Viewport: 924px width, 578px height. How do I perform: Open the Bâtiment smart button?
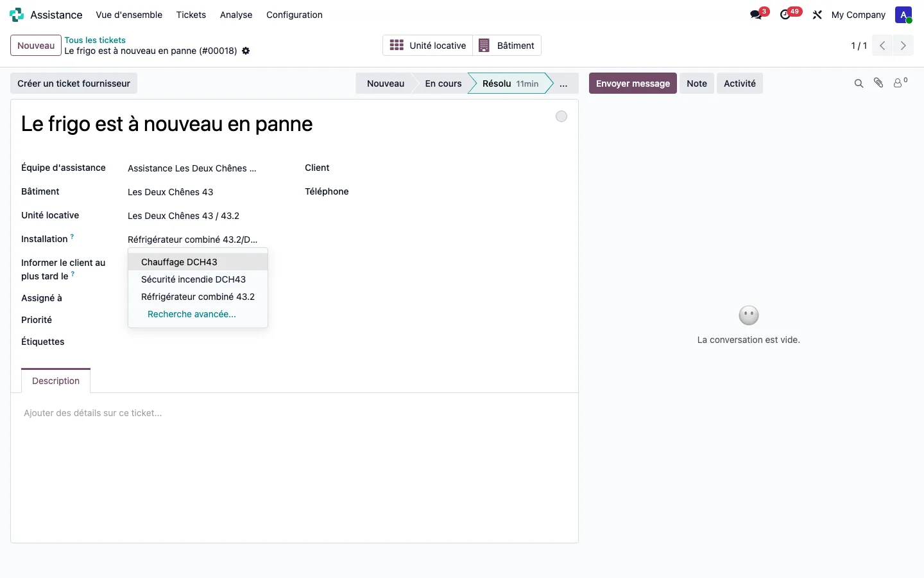click(507, 46)
